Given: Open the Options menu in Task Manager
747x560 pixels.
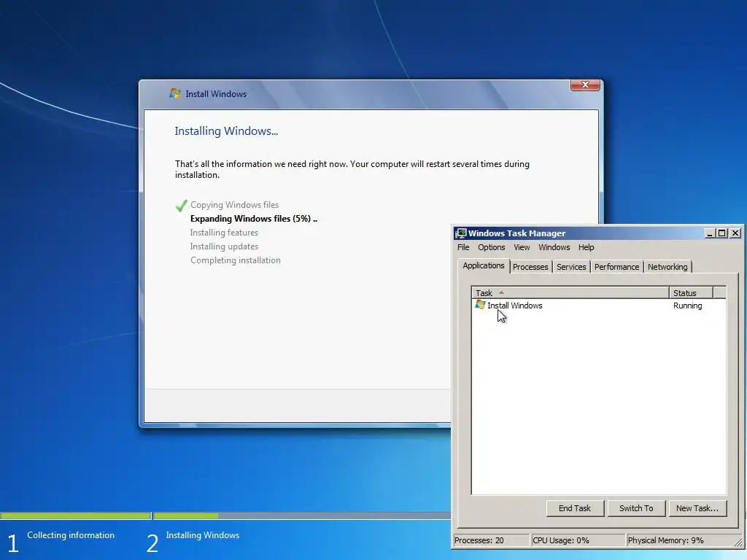Looking at the screenshot, I should tap(491, 247).
